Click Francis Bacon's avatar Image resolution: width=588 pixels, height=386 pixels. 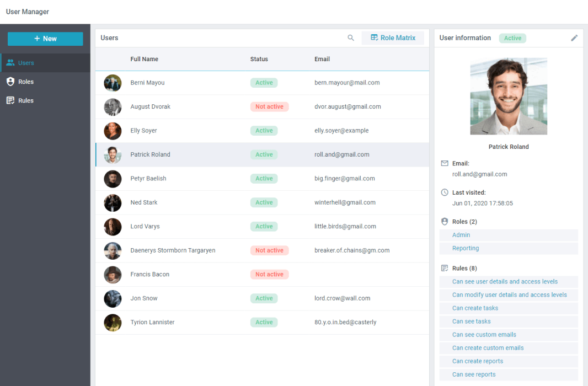(113, 275)
